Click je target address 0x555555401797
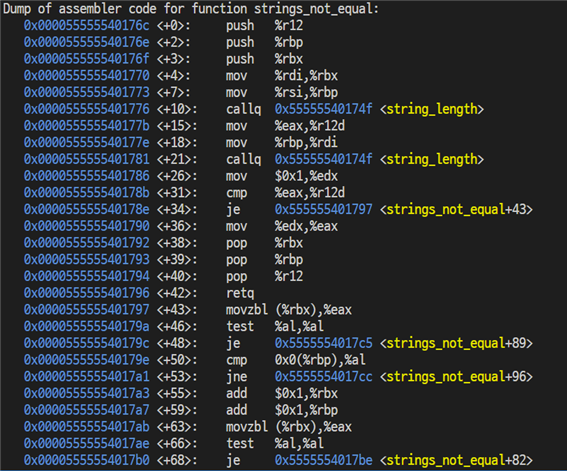This screenshot has width=567, height=471. tap(323, 209)
